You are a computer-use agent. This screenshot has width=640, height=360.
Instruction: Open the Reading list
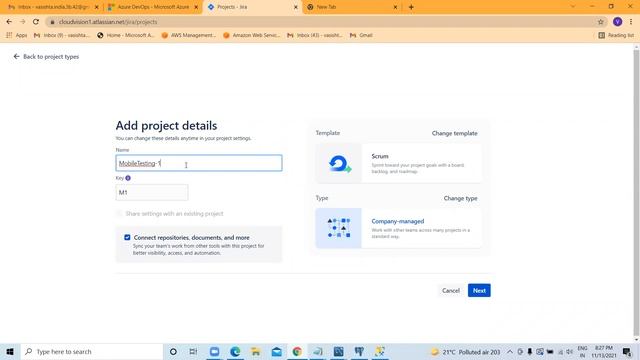click(x=616, y=35)
